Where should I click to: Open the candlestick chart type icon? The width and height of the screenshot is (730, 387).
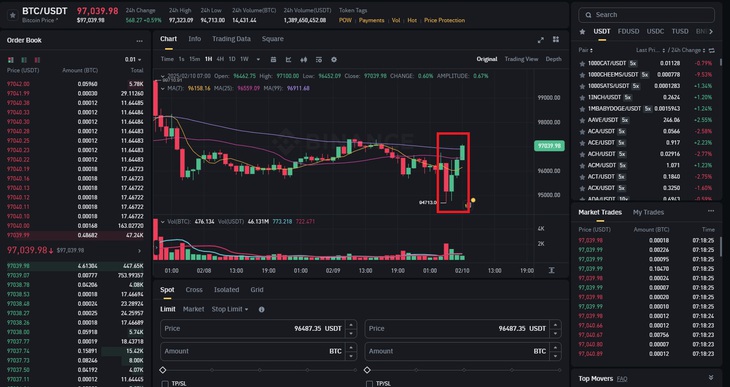point(304,60)
